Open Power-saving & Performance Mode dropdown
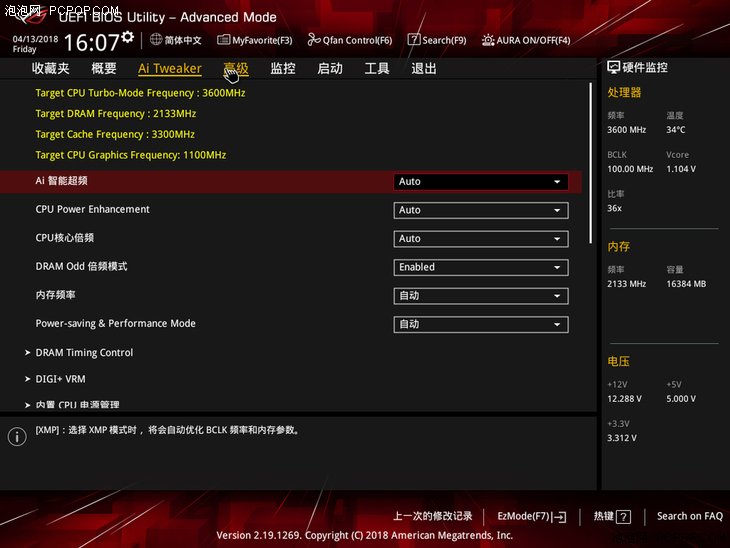Image resolution: width=730 pixels, height=548 pixels. coord(480,325)
